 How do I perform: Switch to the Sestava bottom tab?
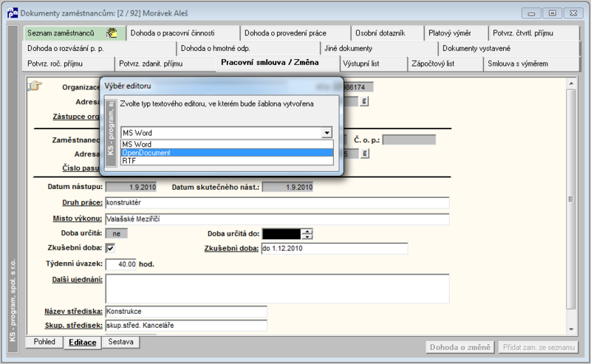point(120,342)
